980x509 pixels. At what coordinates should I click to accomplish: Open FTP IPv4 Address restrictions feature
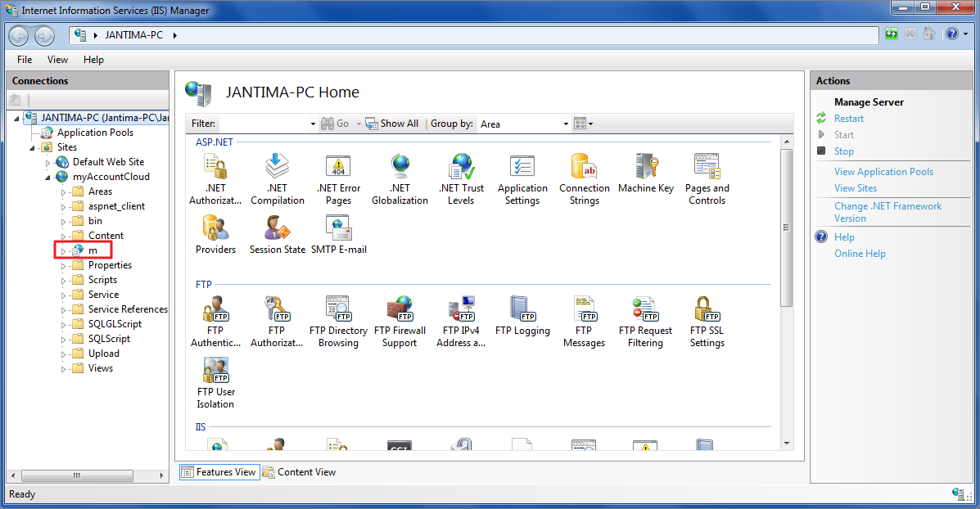pyautogui.click(x=461, y=322)
